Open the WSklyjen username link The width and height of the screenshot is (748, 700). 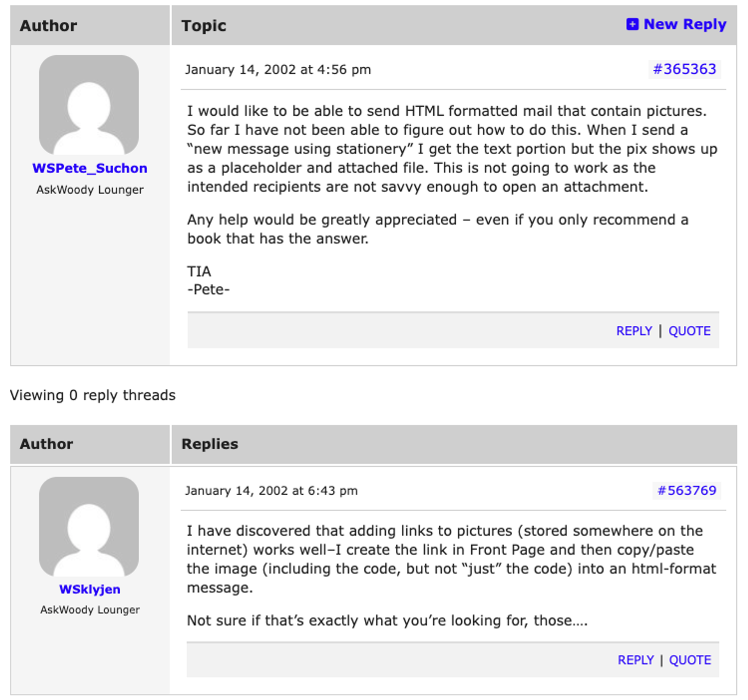coord(90,589)
